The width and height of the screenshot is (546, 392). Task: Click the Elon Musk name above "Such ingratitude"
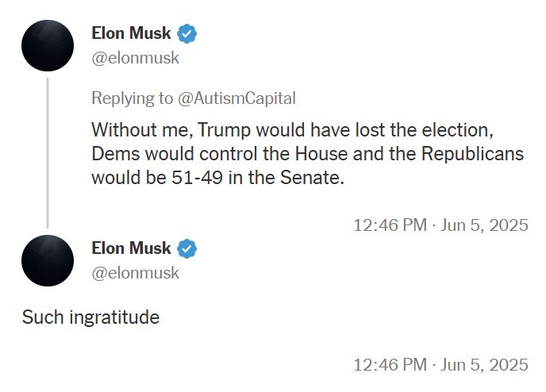131,248
